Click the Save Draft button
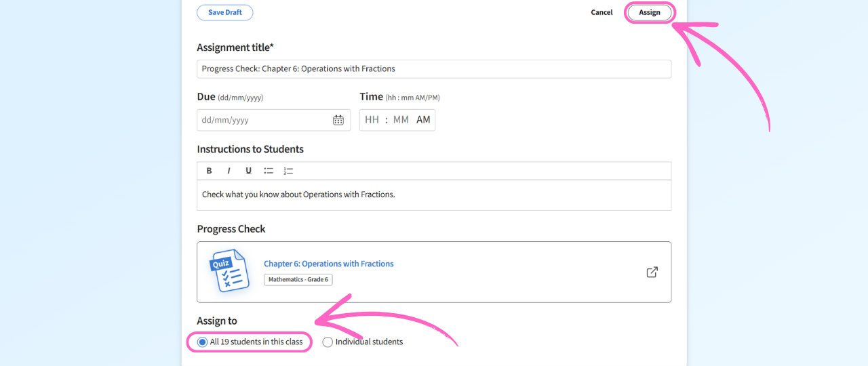Viewport: 868px width, 366px height. 224,12
